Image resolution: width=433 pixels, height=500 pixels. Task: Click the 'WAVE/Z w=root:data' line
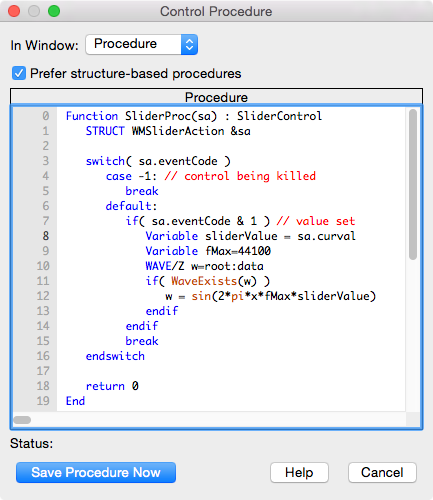(x=204, y=266)
